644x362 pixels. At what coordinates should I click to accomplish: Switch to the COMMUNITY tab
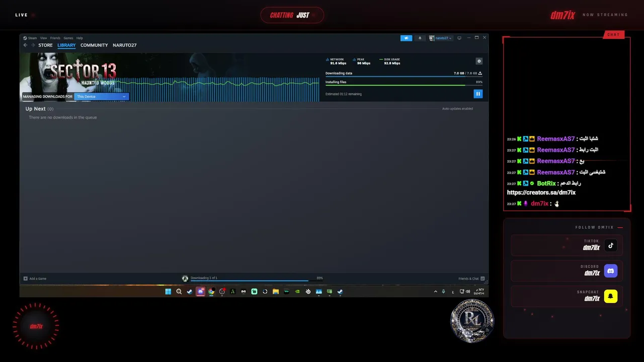coord(94,45)
